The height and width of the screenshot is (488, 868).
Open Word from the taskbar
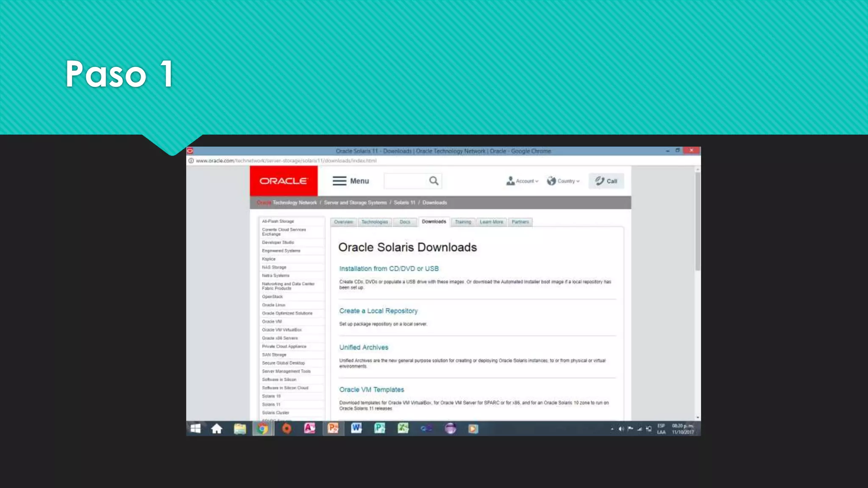[x=356, y=429]
